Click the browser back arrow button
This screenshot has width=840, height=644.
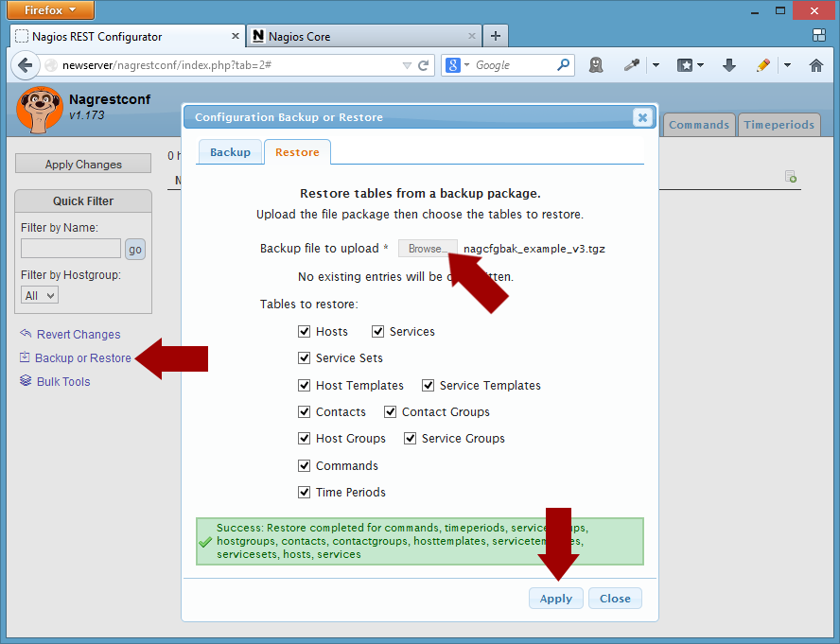(x=25, y=65)
